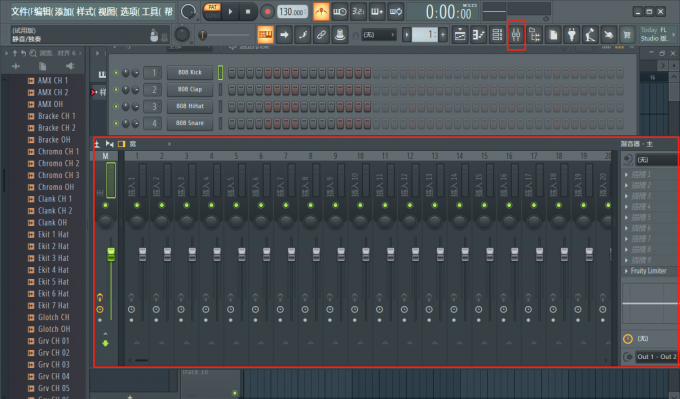This screenshot has height=399, width=680.
Task: Switch PAT/SONG mode toggle
Action: (212, 11)
